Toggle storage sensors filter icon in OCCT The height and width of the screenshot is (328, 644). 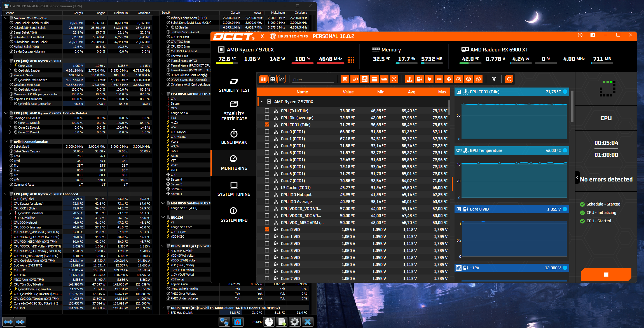pyautogui.click(x=374, y=79)
